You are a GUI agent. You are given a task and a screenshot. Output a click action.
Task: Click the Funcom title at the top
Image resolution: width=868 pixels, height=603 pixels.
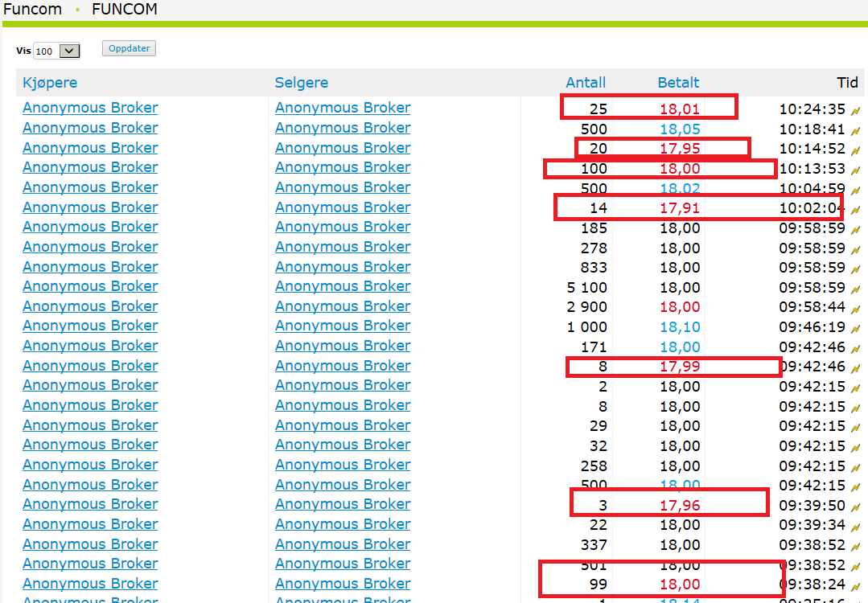32,10
